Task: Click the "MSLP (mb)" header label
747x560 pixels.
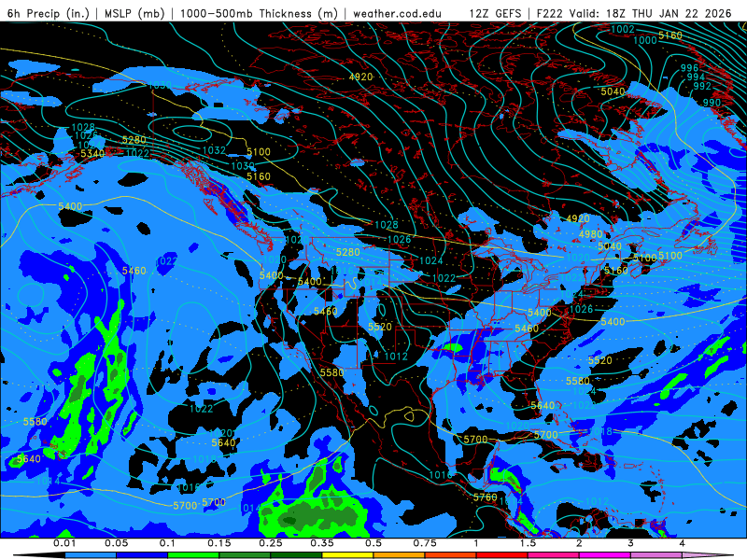Action: [134, 13]
